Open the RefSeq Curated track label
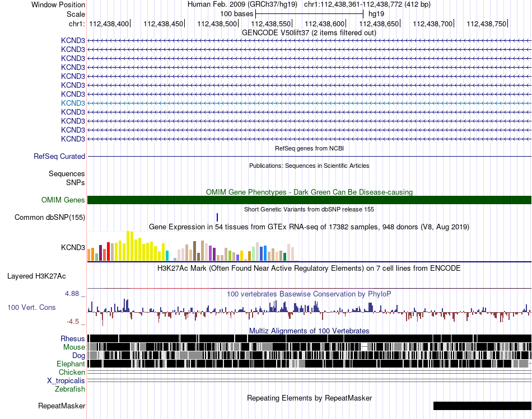 click(59, 156)
